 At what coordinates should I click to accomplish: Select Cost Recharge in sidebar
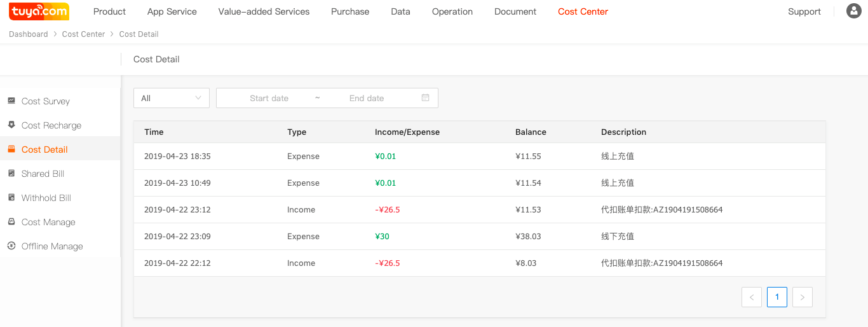pos(51,125)
